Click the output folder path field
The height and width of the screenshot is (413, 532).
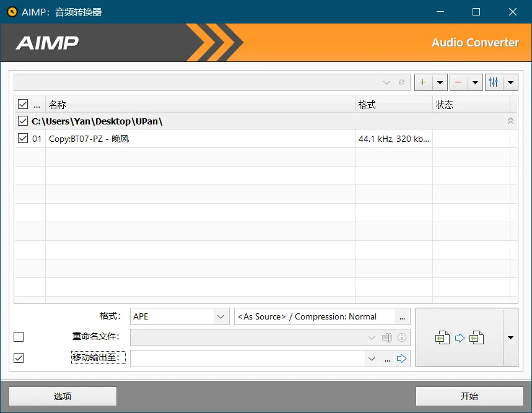tap(248, 359)
